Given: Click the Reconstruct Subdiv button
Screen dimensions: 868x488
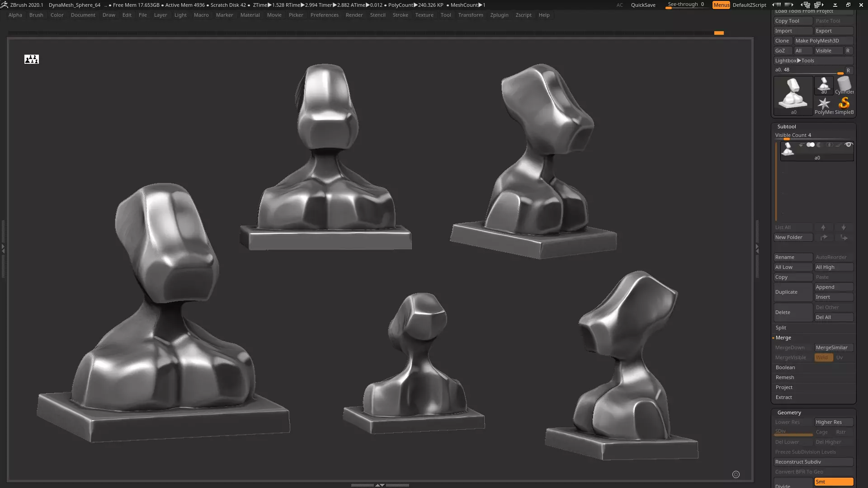Looking at the screenshot, I should point(813,462).
